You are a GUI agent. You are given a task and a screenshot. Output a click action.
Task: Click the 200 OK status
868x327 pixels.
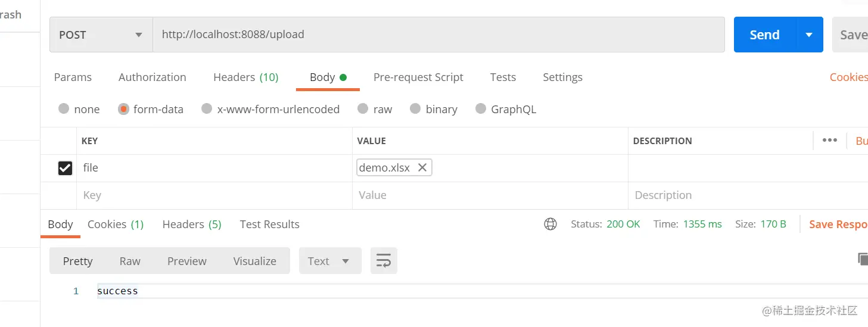click(x=623, y=225)
